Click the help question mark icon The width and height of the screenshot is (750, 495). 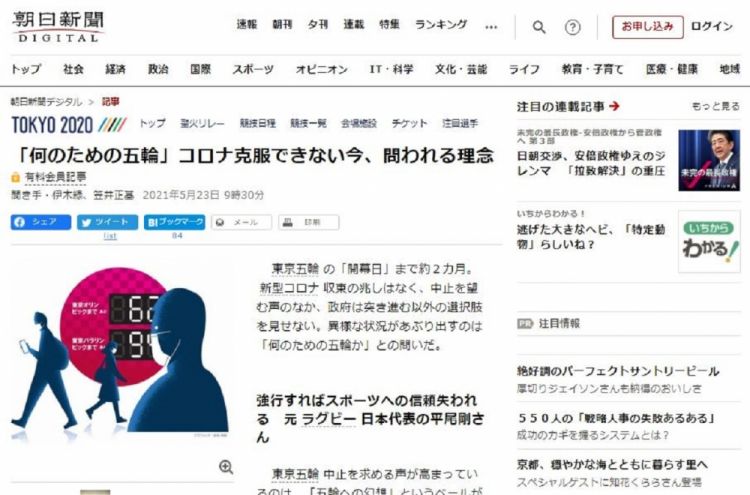[573, 27]
